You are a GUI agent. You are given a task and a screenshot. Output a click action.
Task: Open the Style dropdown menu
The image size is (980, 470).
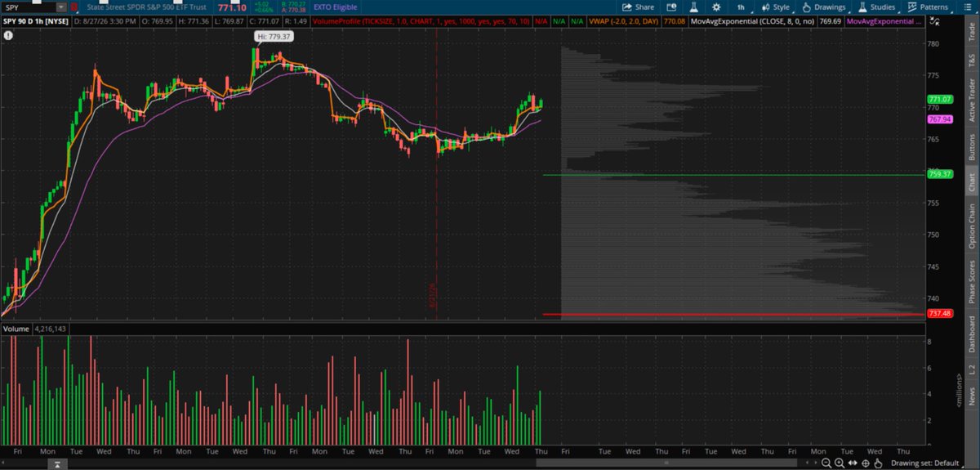[776, 7]
